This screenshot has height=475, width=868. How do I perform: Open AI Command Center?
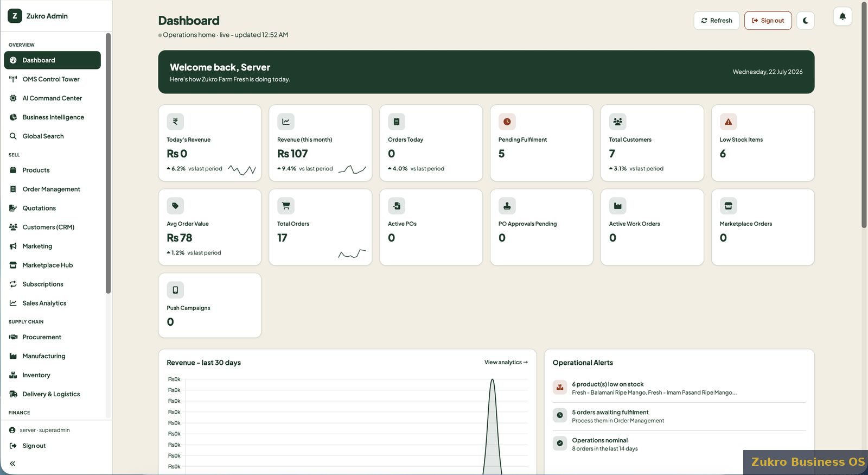click(52, 98)
